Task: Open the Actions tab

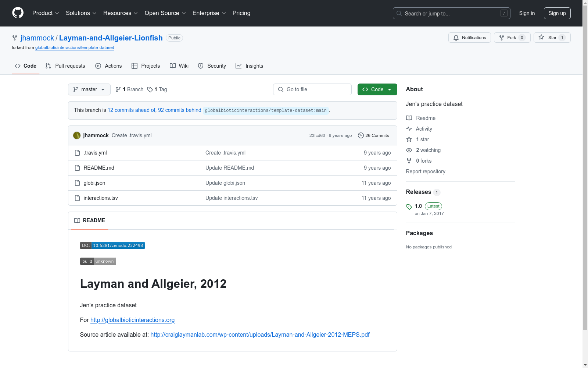Action: tap(108, 66)
